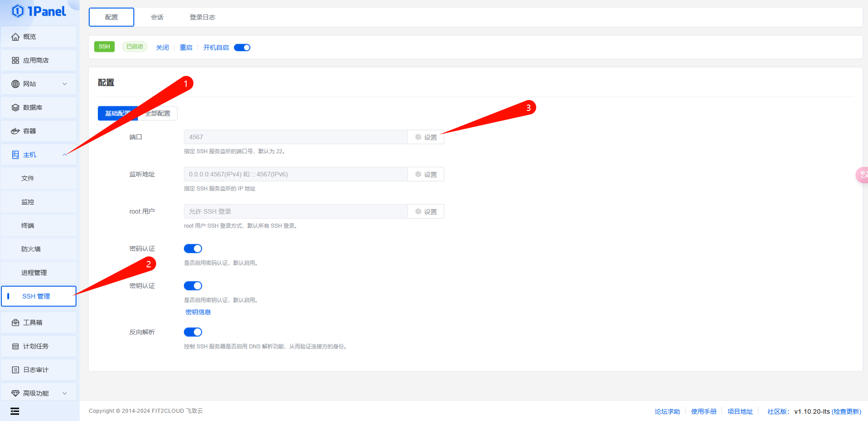Open the container whale icon
868x421 pixels.
point(15,131)
